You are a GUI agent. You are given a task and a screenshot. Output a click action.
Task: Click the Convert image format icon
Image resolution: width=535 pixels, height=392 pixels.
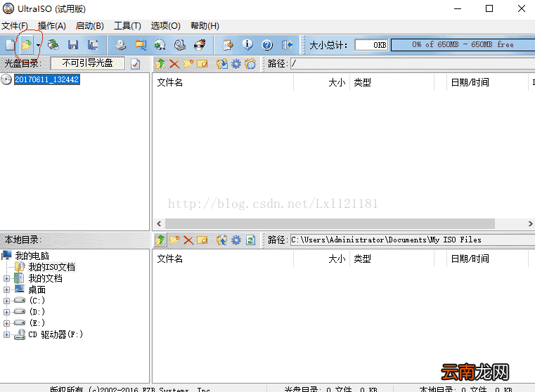click(x=140, y=45)
